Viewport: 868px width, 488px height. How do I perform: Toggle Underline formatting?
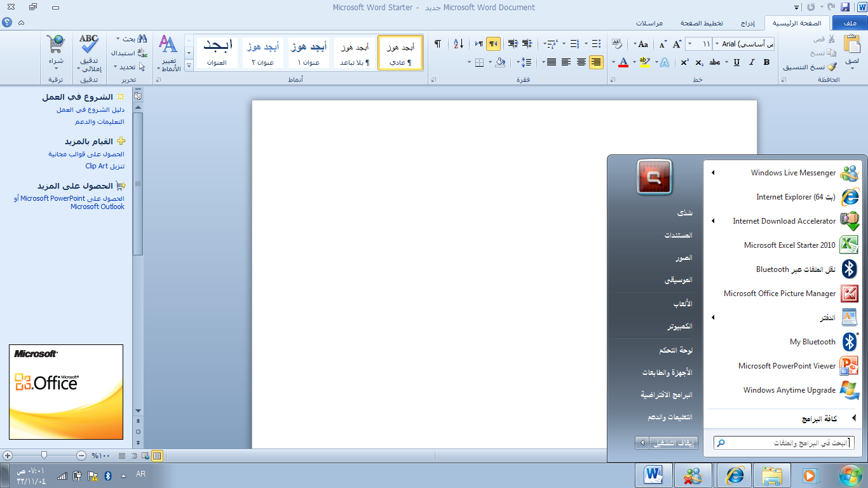pos(736,62)
